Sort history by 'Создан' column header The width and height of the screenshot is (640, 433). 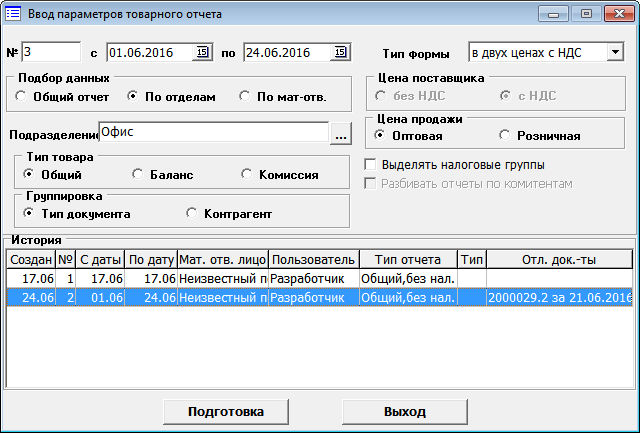click(x=29, y=260)
